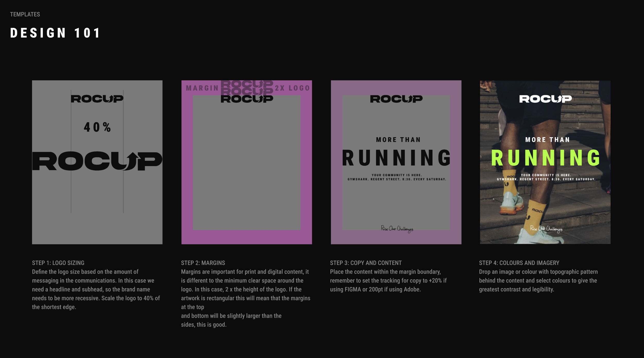
Task: Click the small ROCUP logo atop step 1
Action: point(97,99)
